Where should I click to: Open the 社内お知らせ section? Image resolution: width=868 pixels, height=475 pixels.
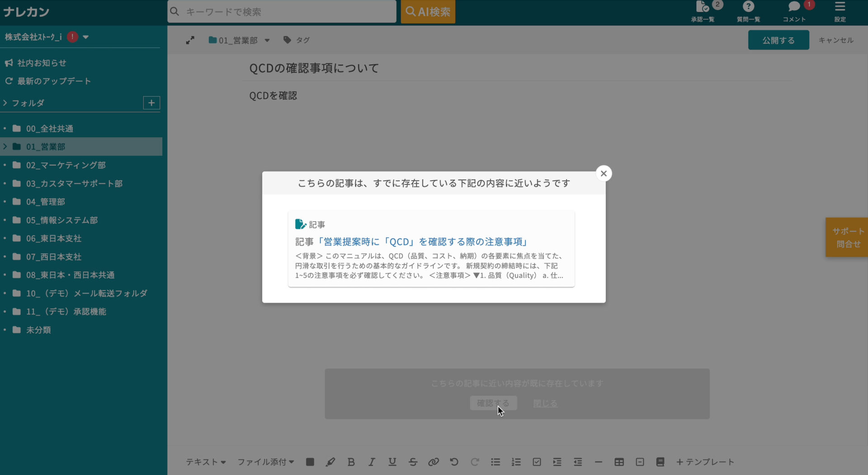click(41, 63)
